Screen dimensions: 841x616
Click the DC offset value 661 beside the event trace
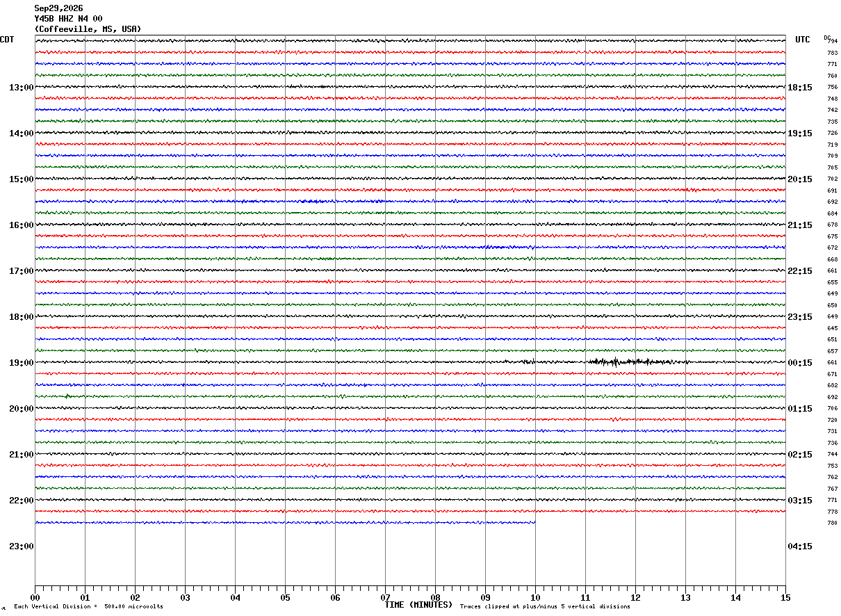(x=832, y=363)
